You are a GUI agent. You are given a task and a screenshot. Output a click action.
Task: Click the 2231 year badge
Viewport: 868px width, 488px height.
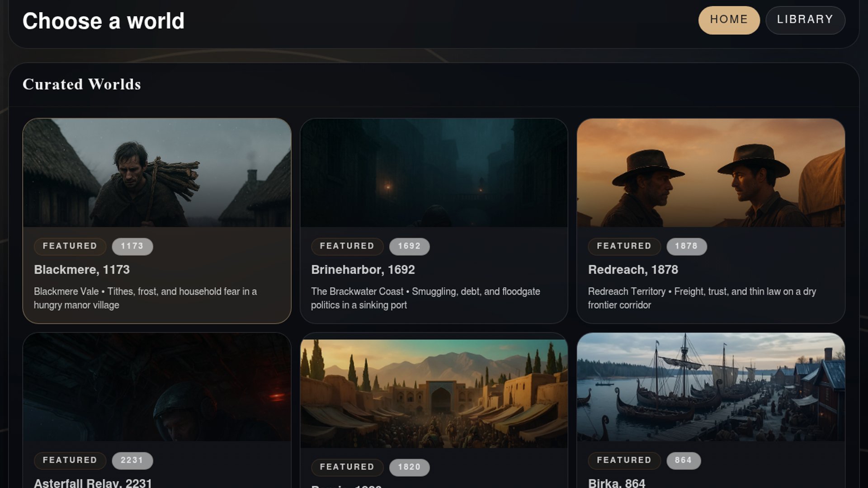tap(132, 460)
